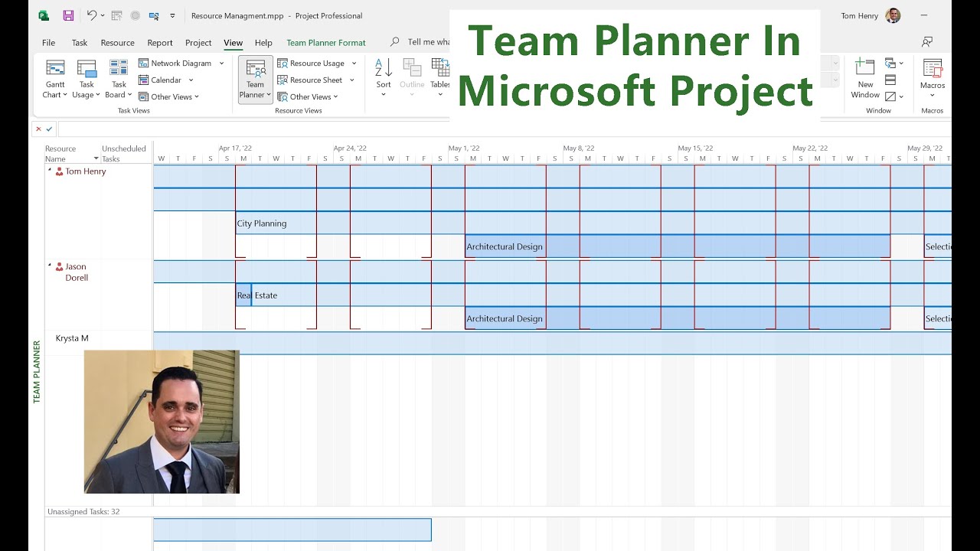The width and height of the screenshot is (980, 551).
Task: Click the touch/mouse mode icon
Action: [154, 15]
